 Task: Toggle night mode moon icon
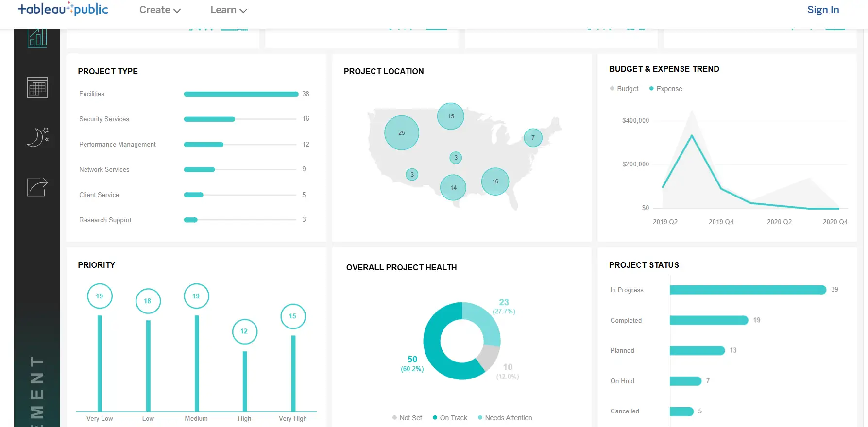pyautogui.click(x=37, y=137)
